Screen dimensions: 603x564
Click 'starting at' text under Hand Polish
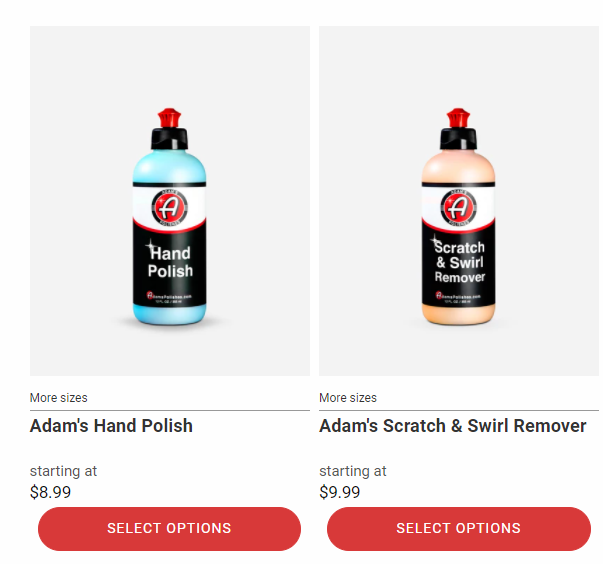click(x=63, y=471)
